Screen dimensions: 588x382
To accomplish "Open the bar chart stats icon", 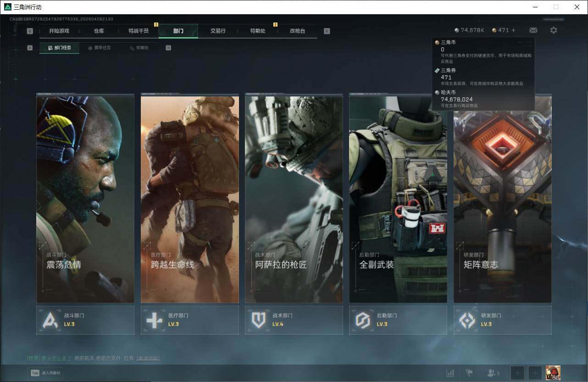I will point(450,373).
